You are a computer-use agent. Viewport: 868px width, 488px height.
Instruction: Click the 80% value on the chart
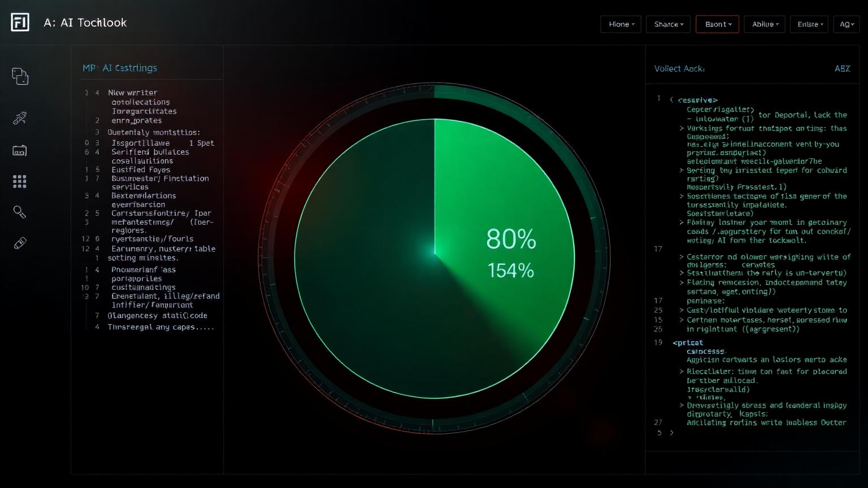511,239
